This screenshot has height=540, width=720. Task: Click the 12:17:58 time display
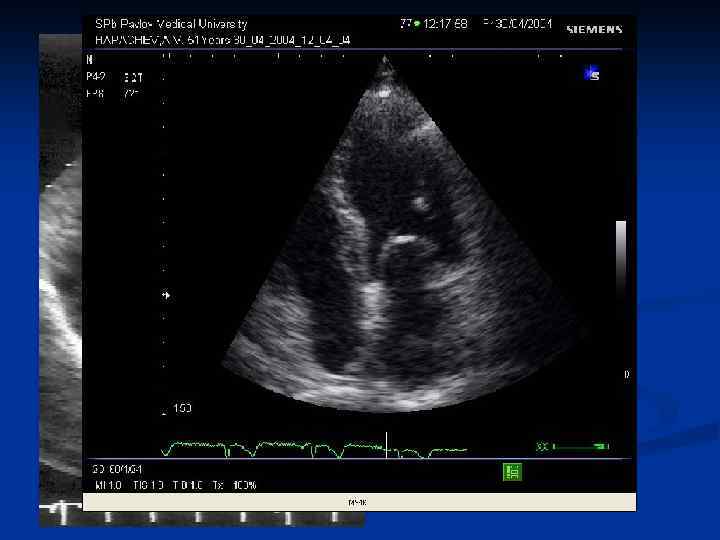pyautogui.click(x=445, y=24)
